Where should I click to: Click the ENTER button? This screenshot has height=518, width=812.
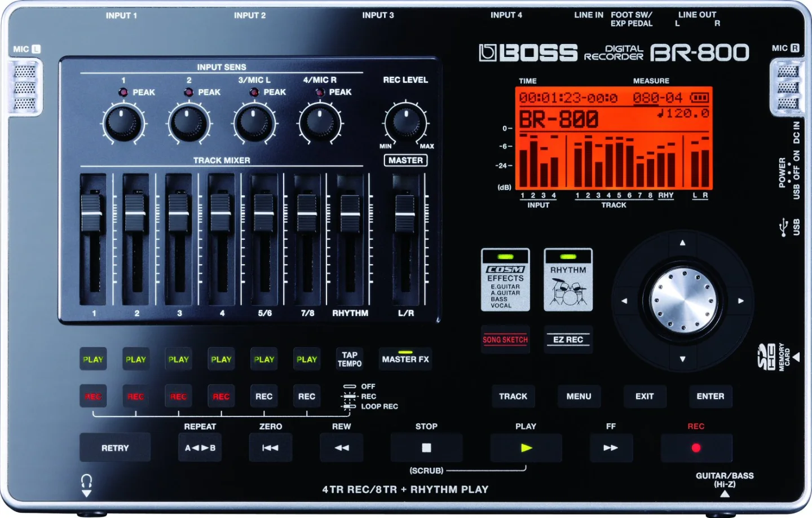[x=710, y=396]
